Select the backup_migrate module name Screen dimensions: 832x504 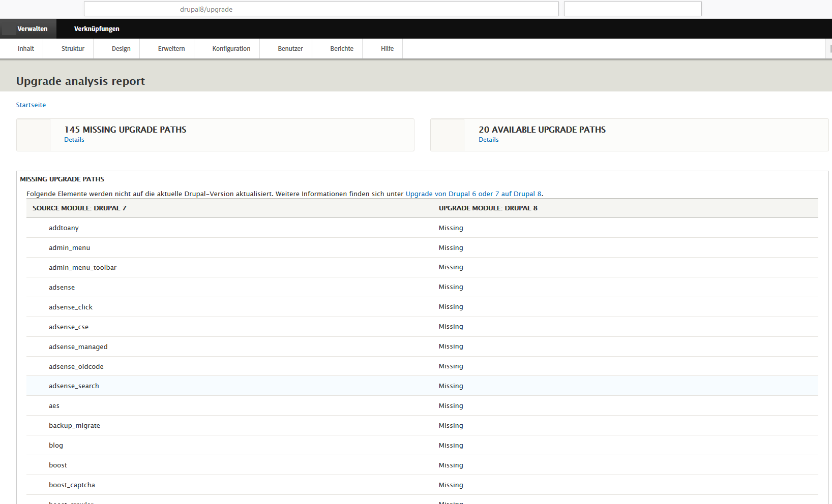pos(74,426)
